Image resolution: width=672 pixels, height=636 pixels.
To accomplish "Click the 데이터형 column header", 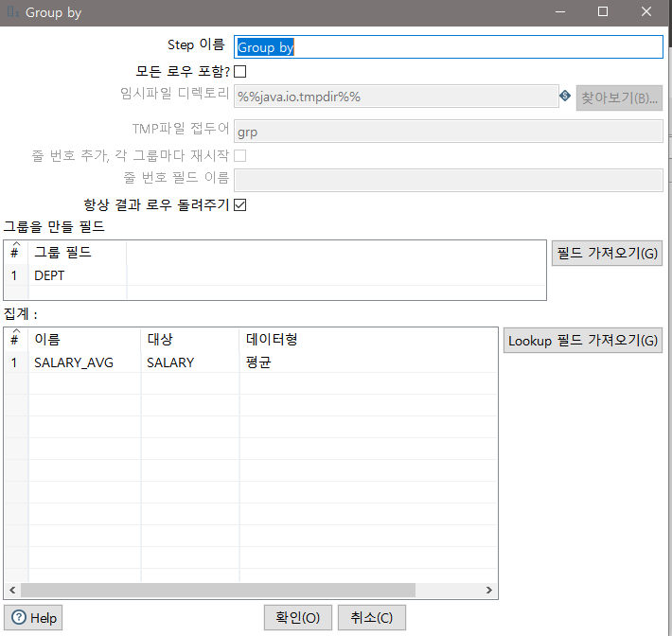I will pyautogui.click(x=368, y=340).
